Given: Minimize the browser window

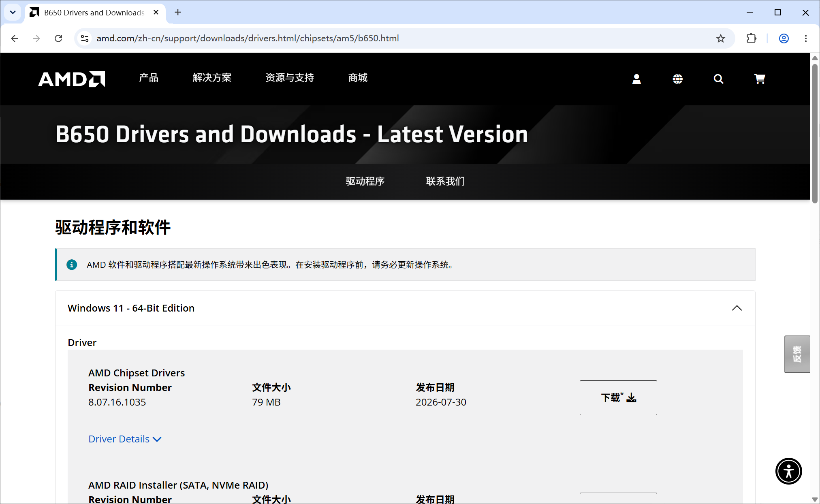Looking at the screenshot, I should 750,13.
